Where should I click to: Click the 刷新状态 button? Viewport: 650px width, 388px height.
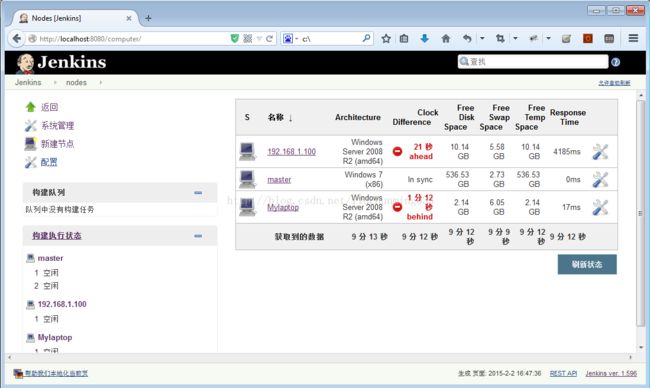(587, 264)
